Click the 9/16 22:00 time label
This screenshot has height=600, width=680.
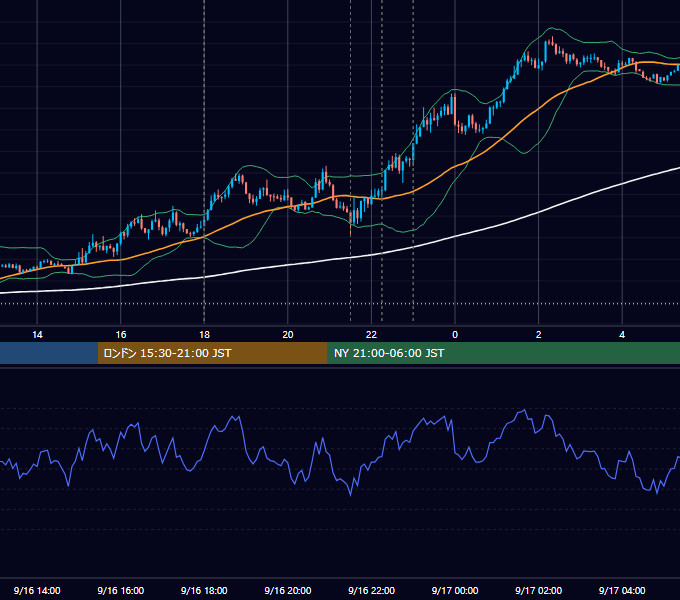click(371, 590)
